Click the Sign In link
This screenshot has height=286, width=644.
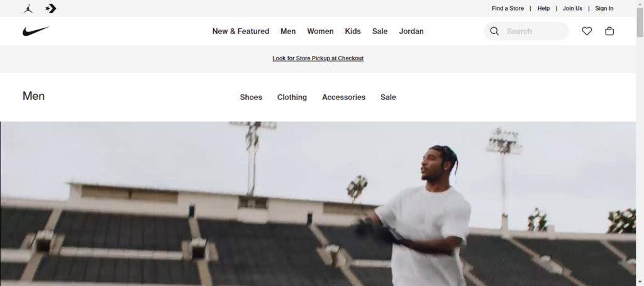[x=604, y=8]
